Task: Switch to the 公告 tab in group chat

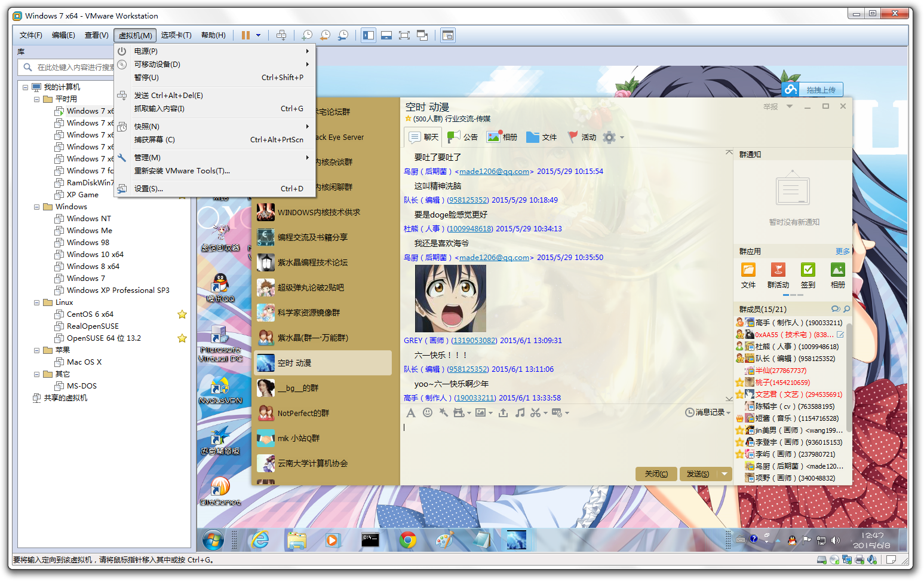Action: (463, 137)
